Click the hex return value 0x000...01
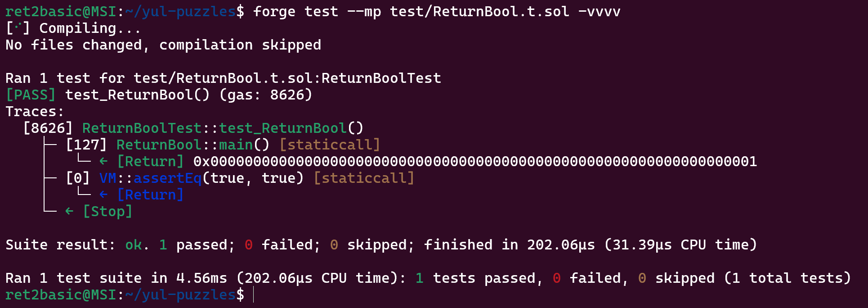Screen dimensions: 868x308 click(x=475, y=161)
